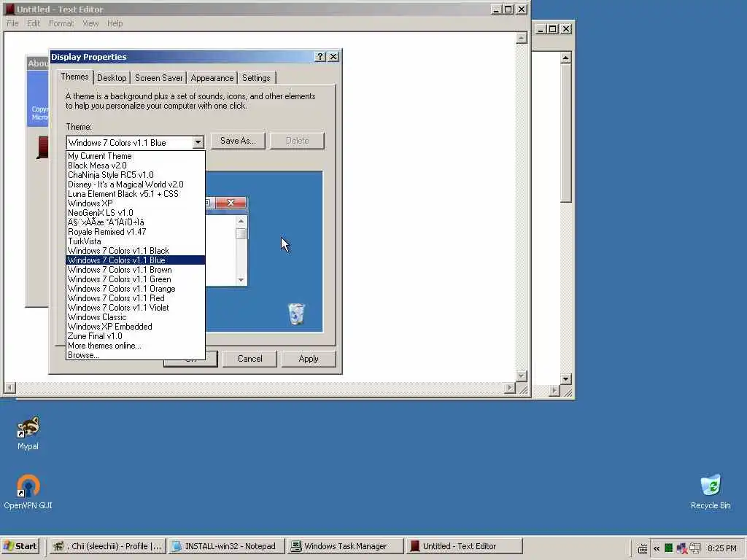Switch to Windows Task Manager in the taskbar
This screenshot has height=560, width=747.
[344, 546]
